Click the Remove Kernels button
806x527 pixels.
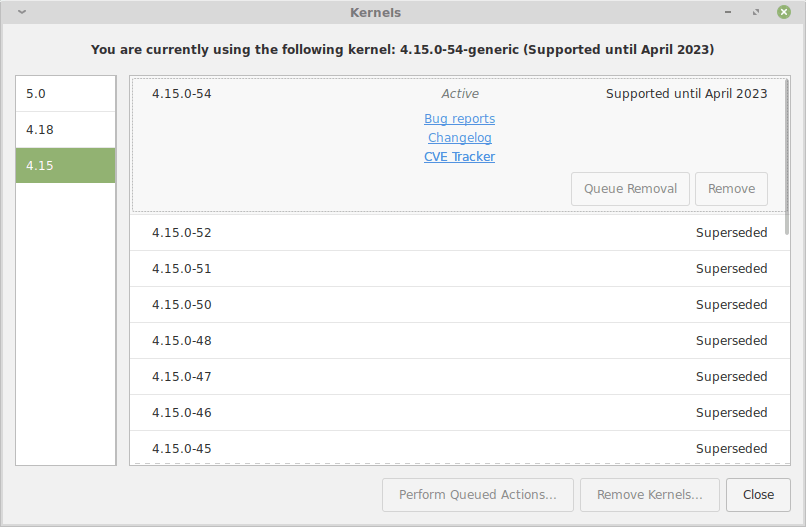(649, 495)
